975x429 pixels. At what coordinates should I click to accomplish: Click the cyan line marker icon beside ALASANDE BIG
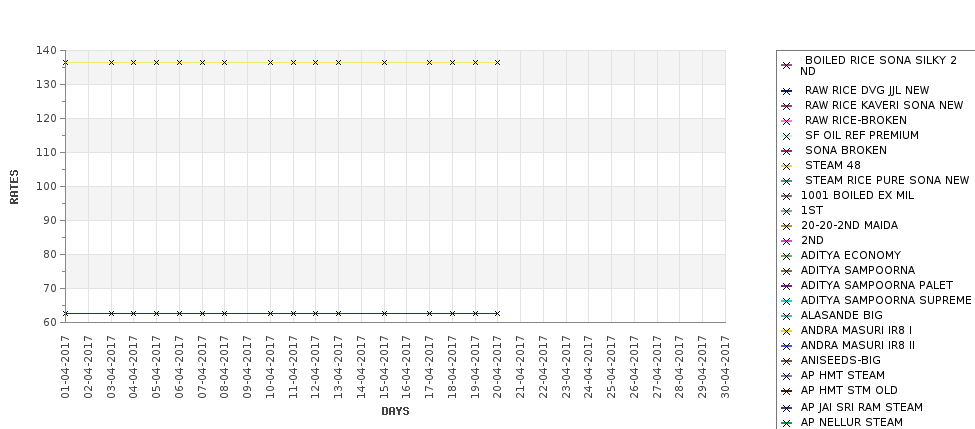click(787, 316)
